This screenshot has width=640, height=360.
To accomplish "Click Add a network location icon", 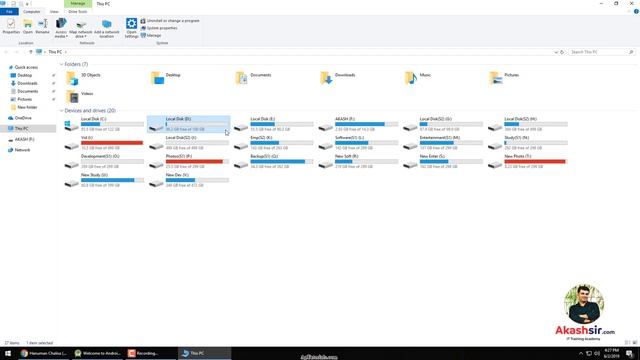I will click(x=107, y=28).
